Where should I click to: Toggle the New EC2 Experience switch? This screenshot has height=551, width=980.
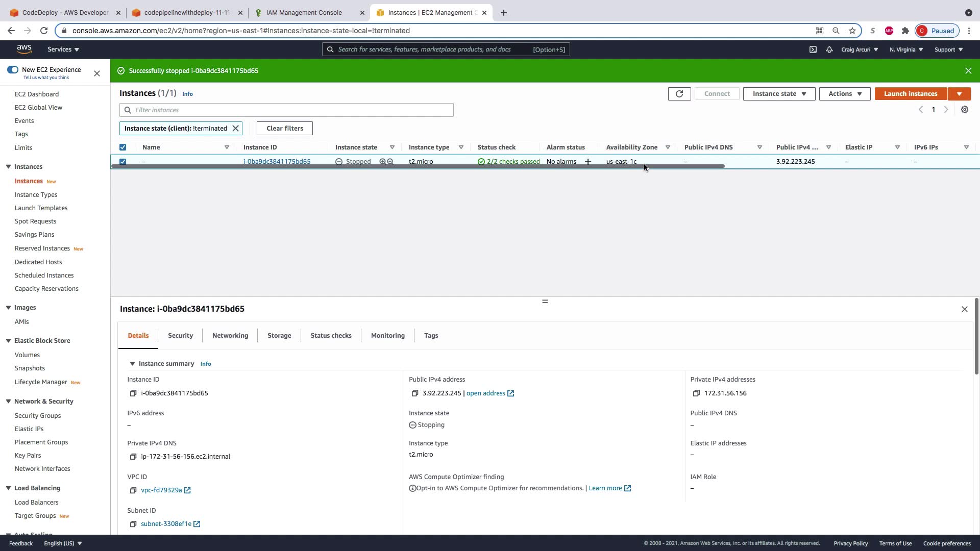(13, 70)
